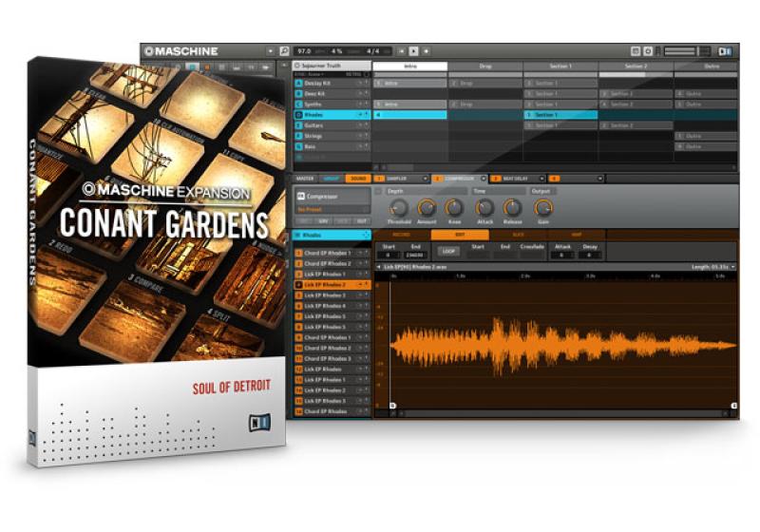This screenshot has height=532, width=760.
Task: Select the Lick EP Rhodes 4 sound
Action: [332, 306]
